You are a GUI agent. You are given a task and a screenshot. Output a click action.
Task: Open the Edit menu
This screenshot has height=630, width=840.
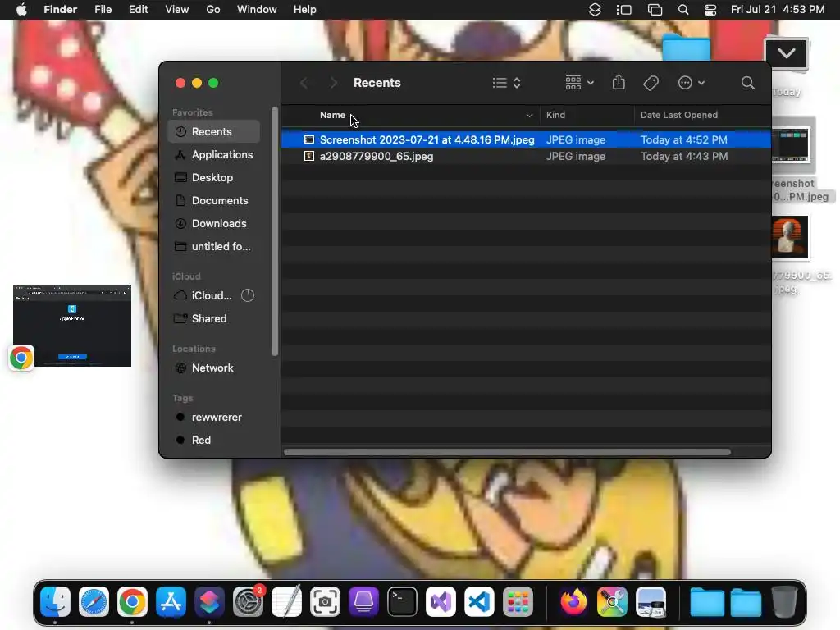point(138,10)
